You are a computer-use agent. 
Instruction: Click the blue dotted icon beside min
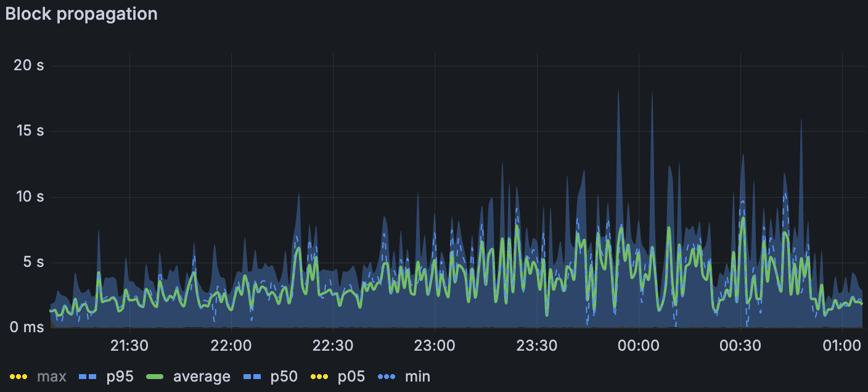(386, 376)
